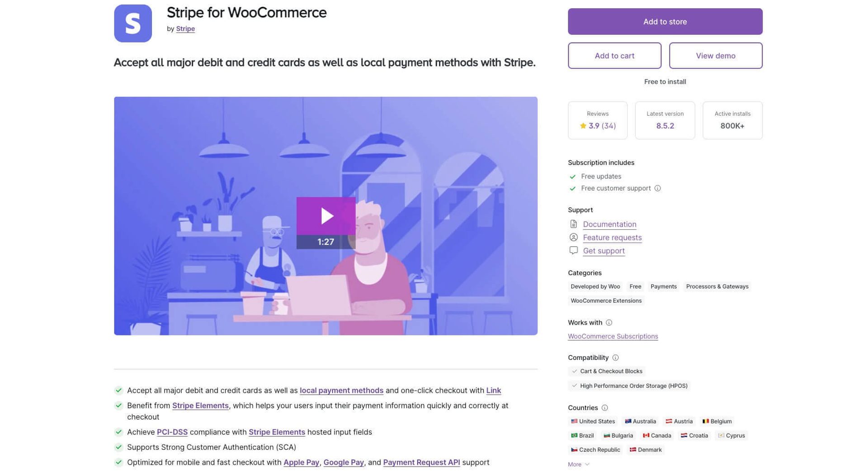The image size is (868, 472).
Task: Click the Get support chat icon
Action: coord(574,250)
